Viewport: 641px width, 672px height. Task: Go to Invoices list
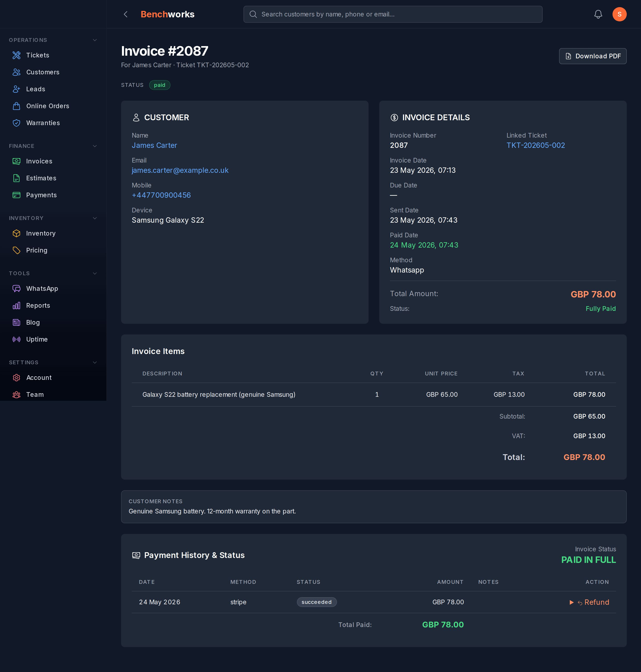pos(53,161)
